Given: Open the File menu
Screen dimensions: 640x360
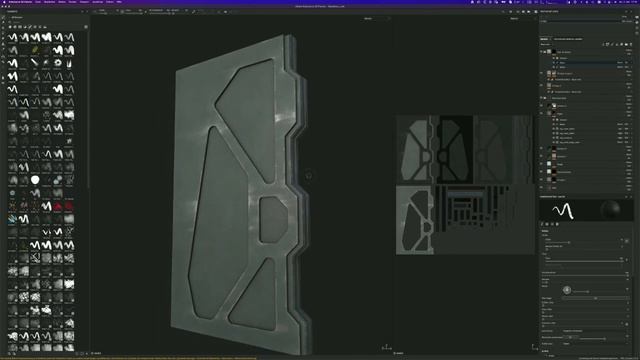Looking at the screenshot, I should [x=38, y=2].
